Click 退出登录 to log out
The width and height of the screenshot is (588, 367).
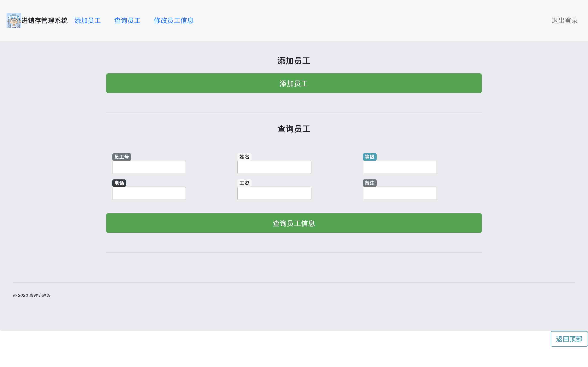point(564,21)
